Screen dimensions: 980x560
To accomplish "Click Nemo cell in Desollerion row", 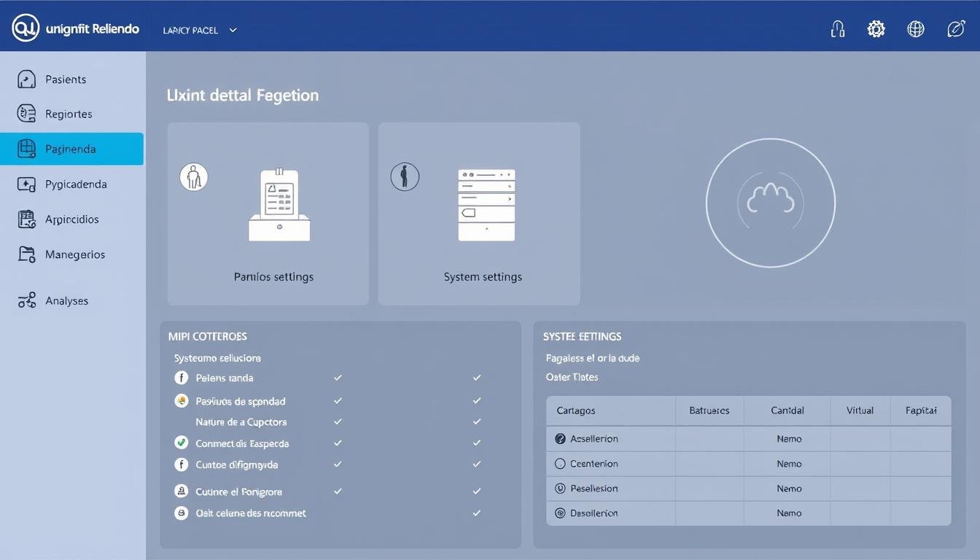I will click(789, 513).
